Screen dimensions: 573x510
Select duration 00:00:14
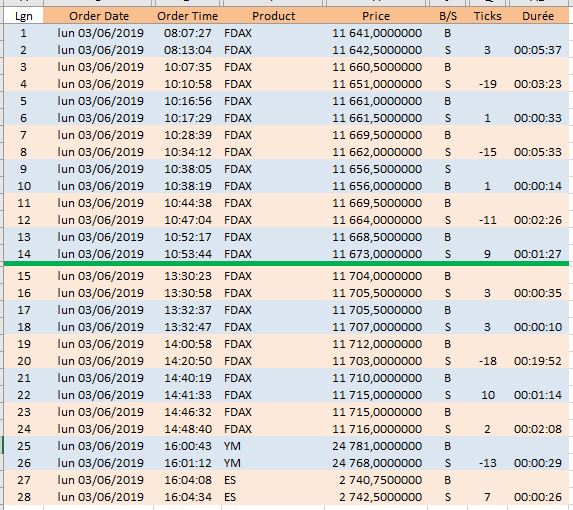tap(538, 186)
